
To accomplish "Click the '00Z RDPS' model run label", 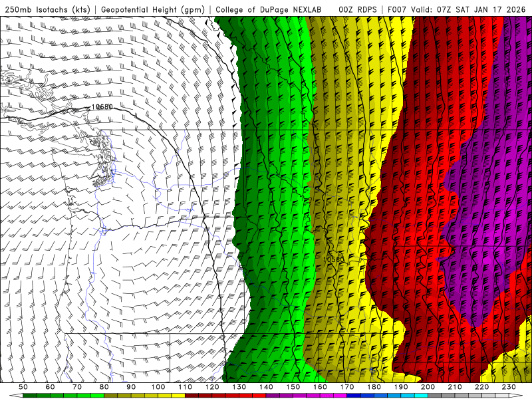I will 358,10.
